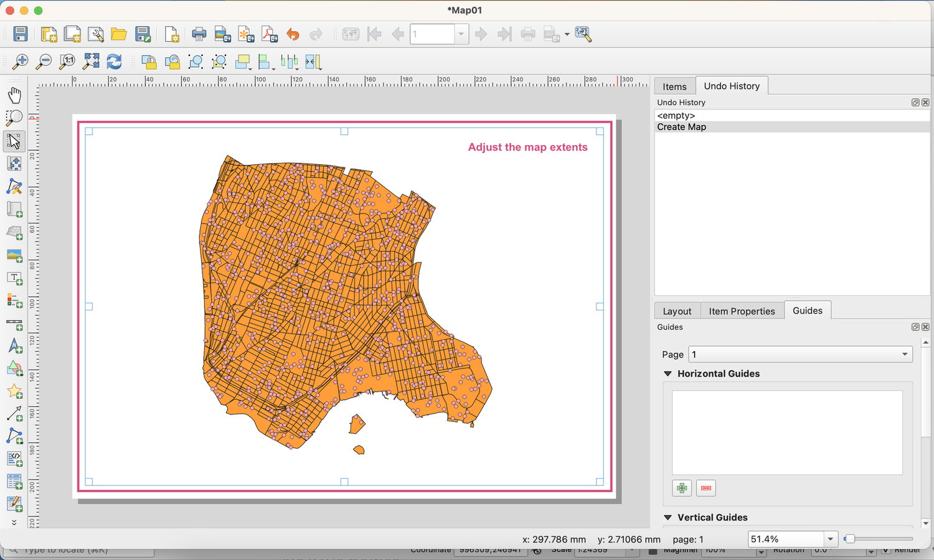Add a new horizontal guide
This screenshot has width=934, height=560.
682,488
